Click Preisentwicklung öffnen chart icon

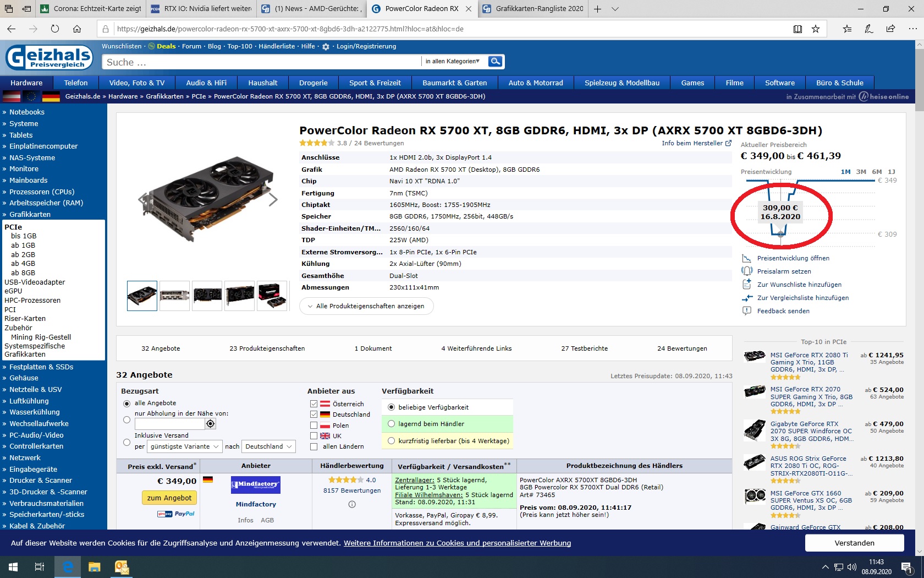(746, 258)
